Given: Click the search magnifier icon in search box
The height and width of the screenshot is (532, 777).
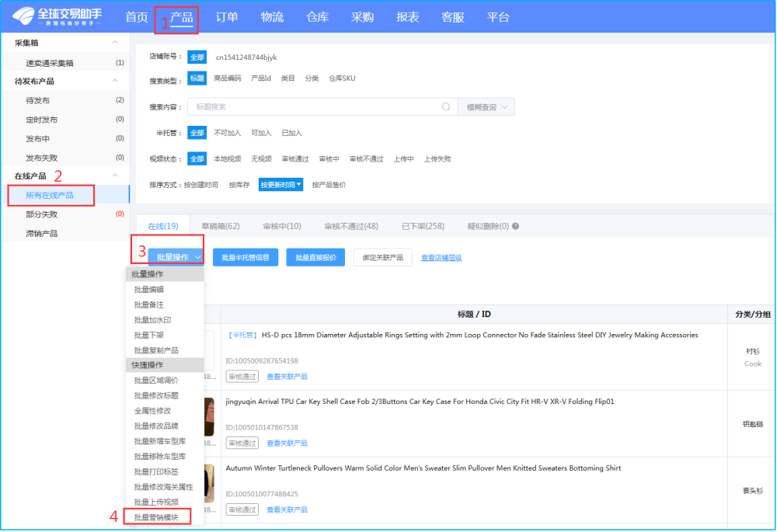Looking at the screenshot, I should pyautogui.click(x=445, y=106).
